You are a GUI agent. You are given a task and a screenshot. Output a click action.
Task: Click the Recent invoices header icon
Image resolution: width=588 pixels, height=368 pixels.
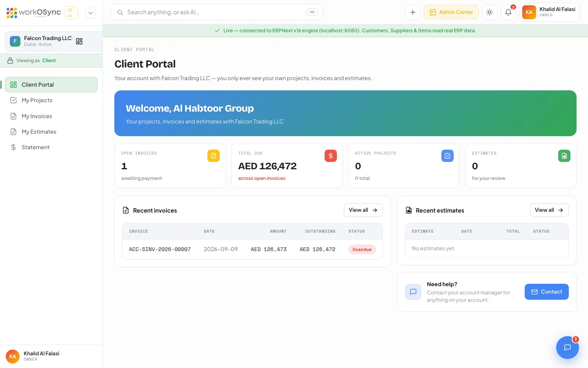126,210
